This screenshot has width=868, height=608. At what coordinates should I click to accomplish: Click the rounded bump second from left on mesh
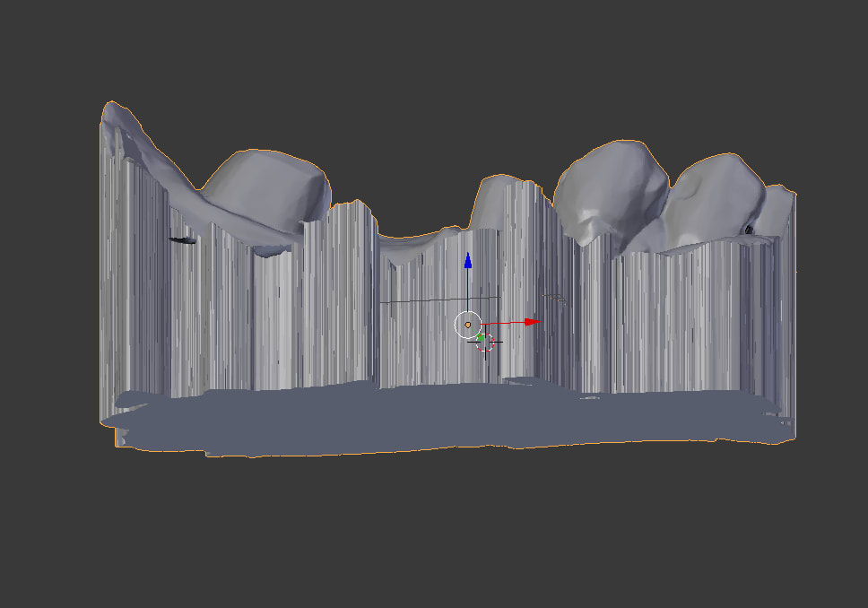coord(269,184)
